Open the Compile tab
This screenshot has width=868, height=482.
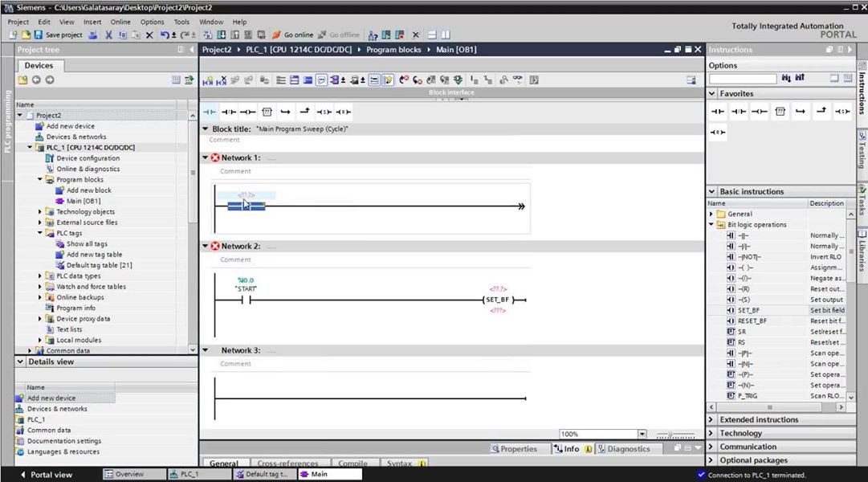click(352, 464)
